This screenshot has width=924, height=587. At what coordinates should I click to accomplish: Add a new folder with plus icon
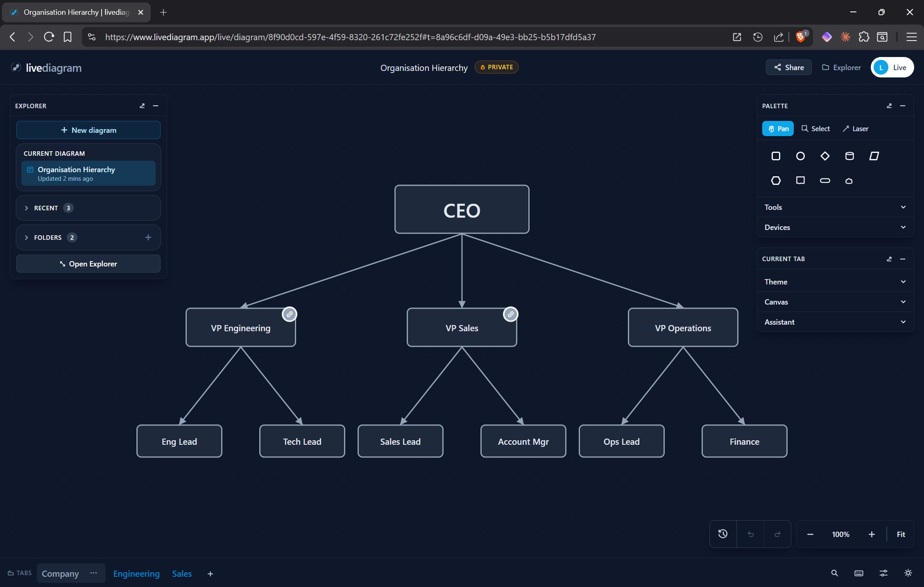(148, 237)
